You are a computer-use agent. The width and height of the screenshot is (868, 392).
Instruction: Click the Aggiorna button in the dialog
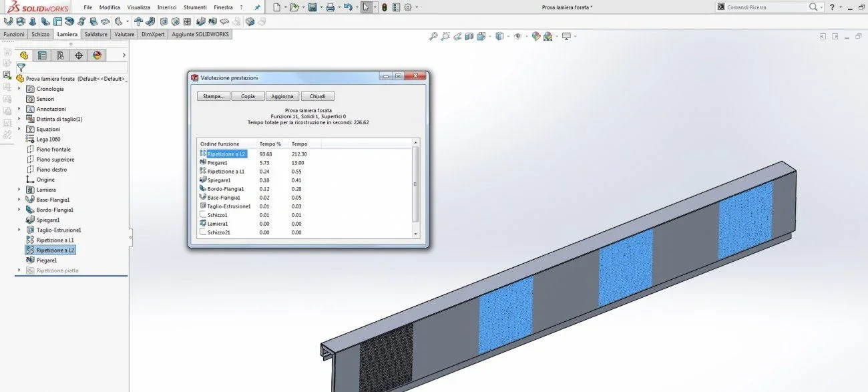click(x=282, y=96)
